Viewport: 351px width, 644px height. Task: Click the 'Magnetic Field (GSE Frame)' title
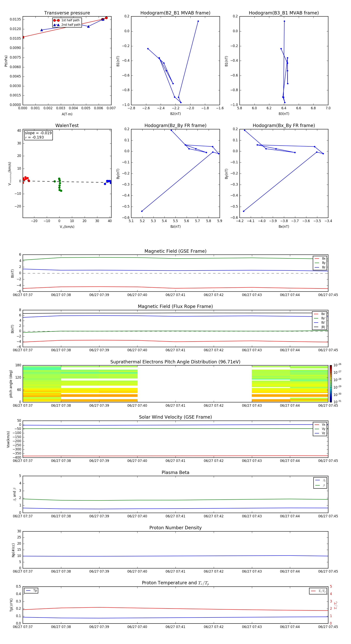pos(175,251)
